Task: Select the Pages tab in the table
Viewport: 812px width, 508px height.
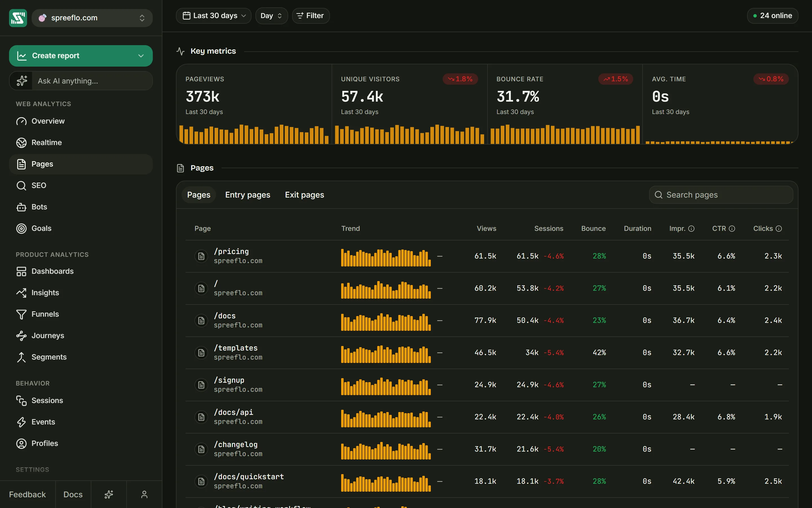Action: click(199, 195)
